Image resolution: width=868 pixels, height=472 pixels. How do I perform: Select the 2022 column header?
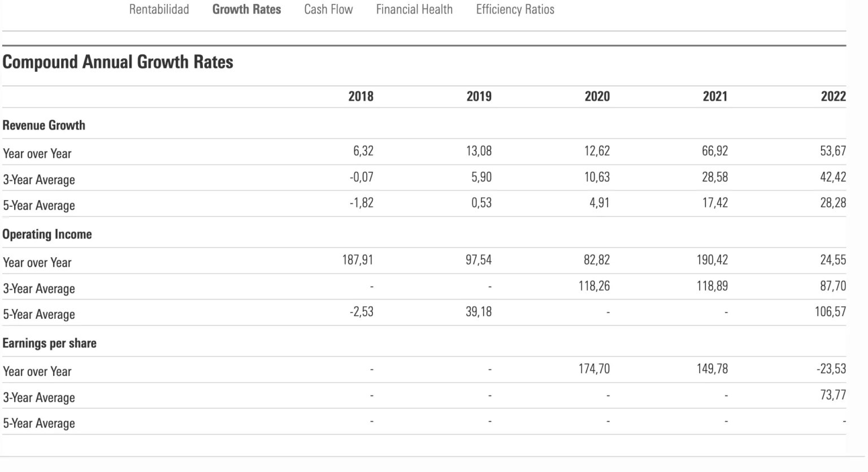pyautogui.click(x=833, y=96)
